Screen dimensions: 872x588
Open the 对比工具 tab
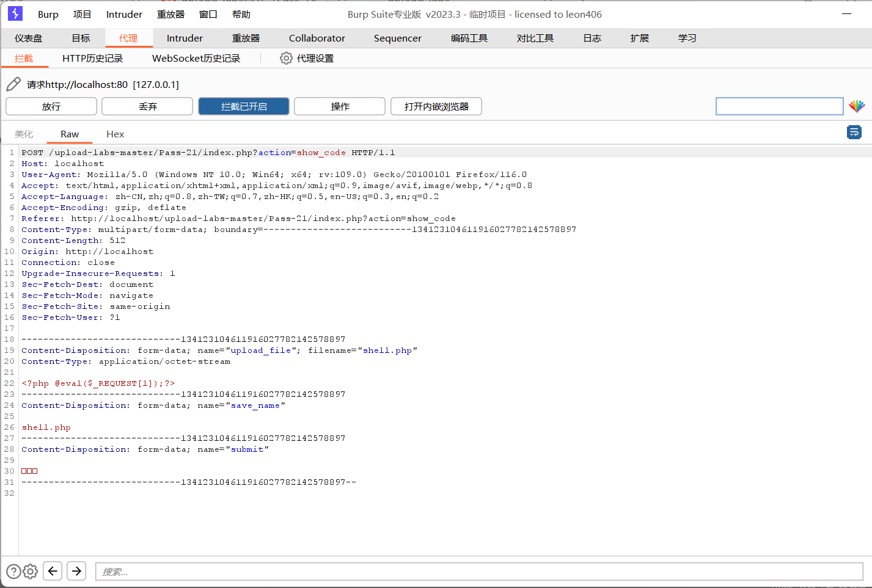click(535, 38)
